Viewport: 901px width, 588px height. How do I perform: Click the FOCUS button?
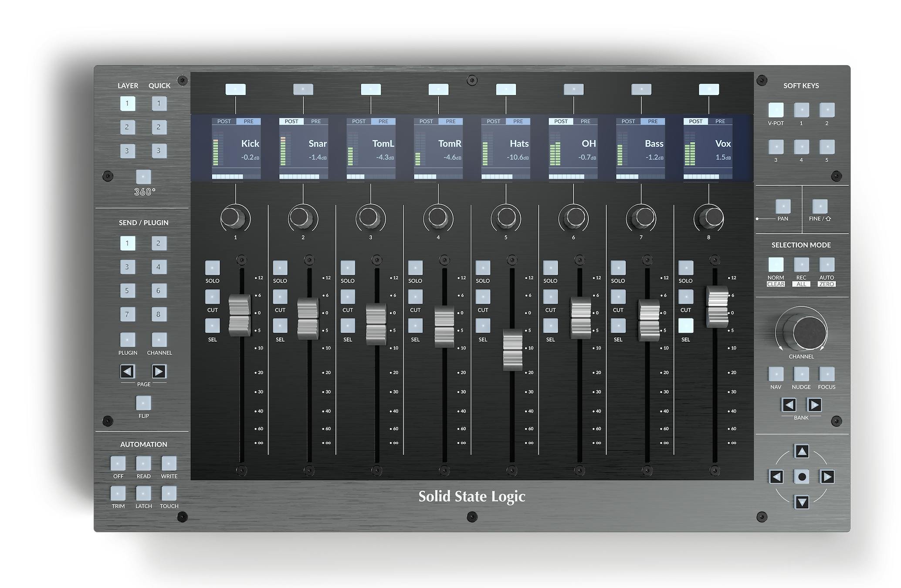click(827, 374)
